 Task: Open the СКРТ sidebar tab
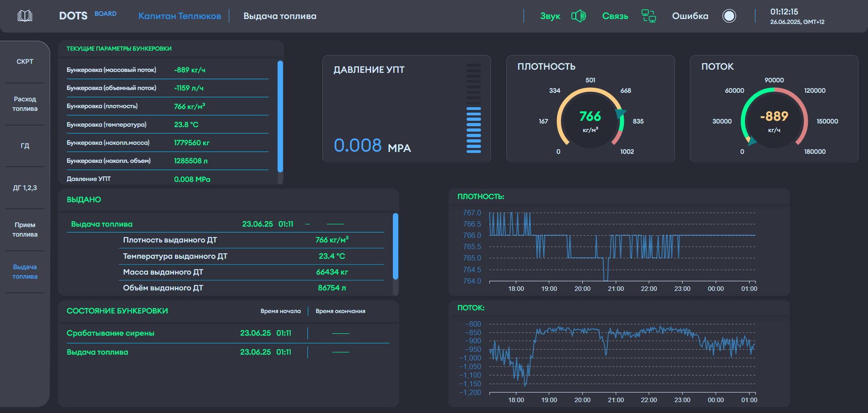[25, 62]
